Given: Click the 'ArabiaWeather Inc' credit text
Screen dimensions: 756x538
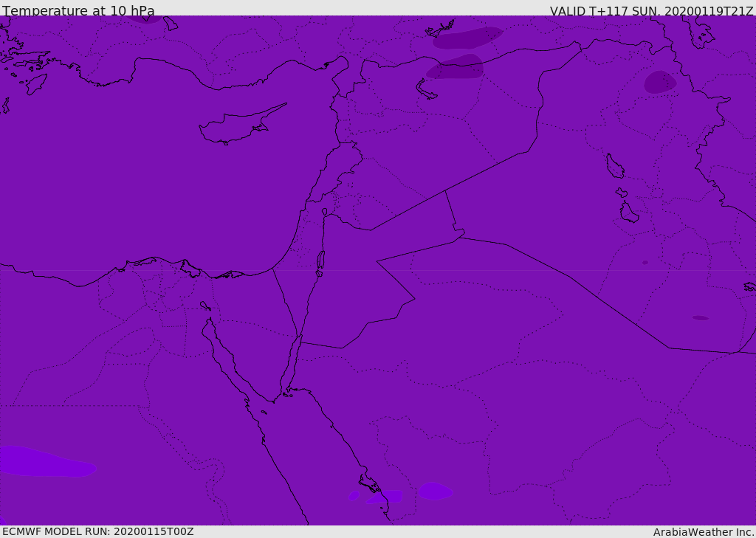Looking at the screenshot, I should point(703,532).
